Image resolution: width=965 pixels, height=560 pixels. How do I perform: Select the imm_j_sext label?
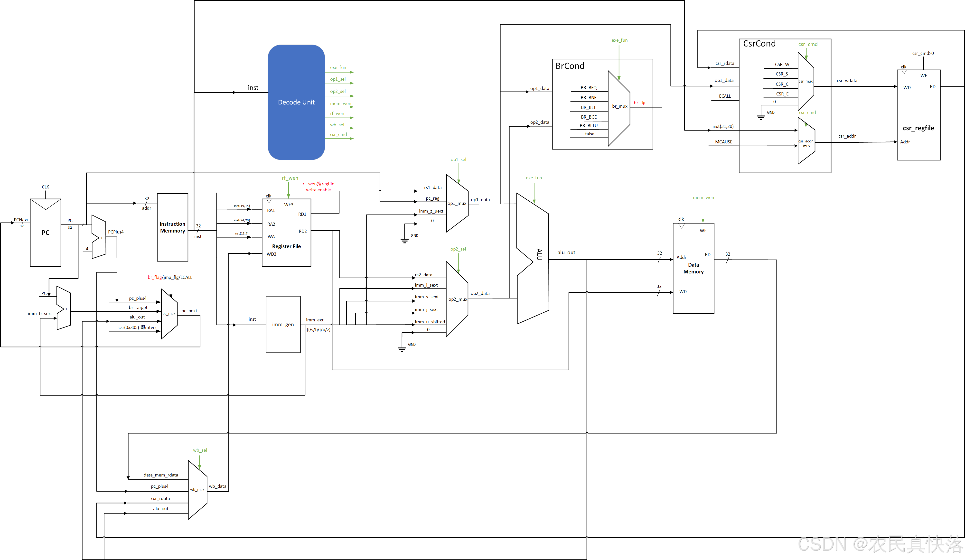426,309
